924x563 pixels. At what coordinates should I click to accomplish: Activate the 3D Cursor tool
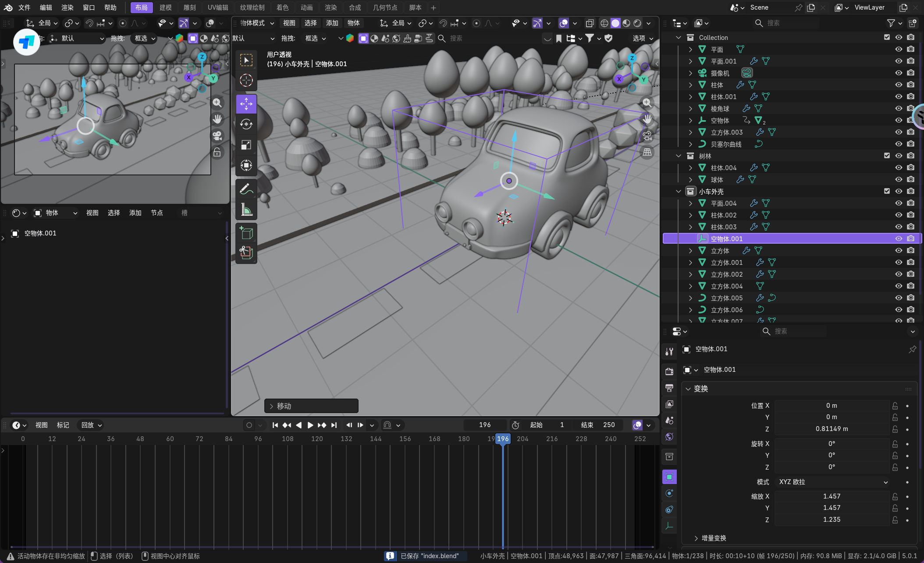click(246, 80)
